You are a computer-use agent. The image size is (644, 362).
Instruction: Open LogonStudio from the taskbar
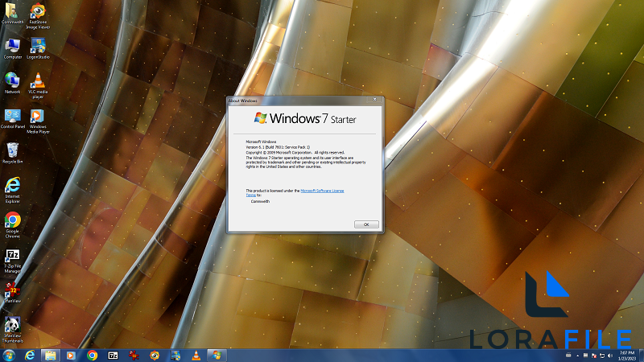(x=175, y=356)
